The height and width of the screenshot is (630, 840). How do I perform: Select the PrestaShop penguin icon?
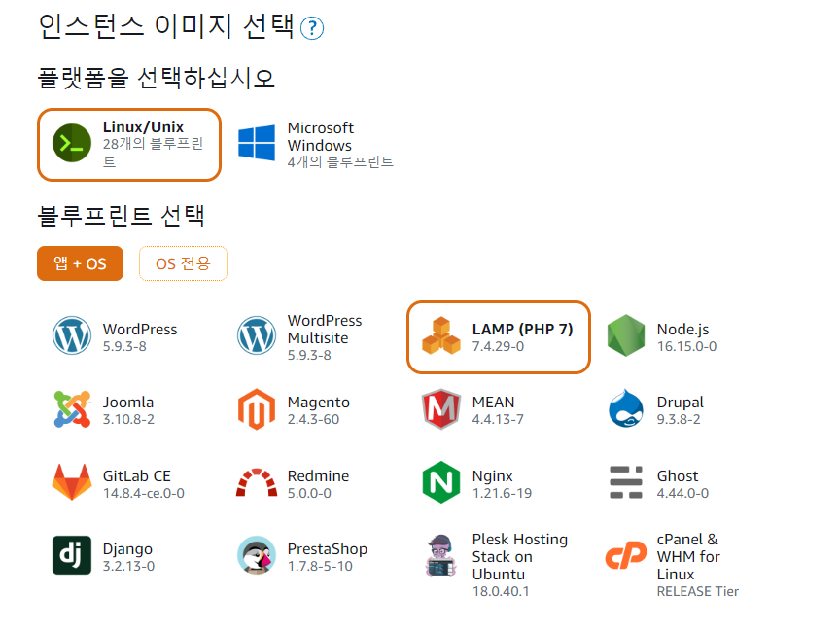(257, 555)
